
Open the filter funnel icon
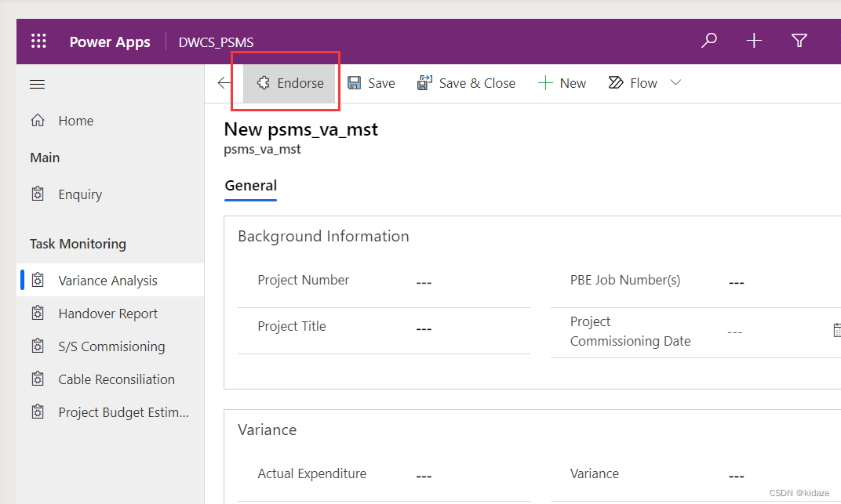coord(799,40)
